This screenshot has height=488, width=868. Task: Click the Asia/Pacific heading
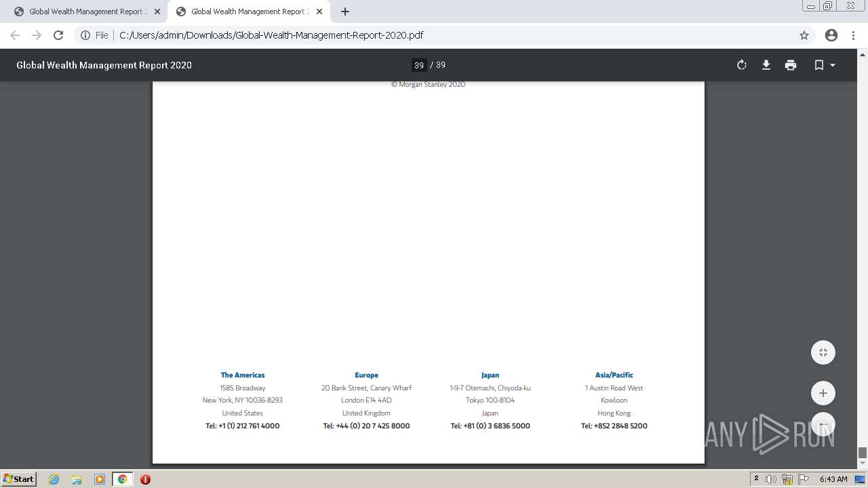click(x=614, y=375)
